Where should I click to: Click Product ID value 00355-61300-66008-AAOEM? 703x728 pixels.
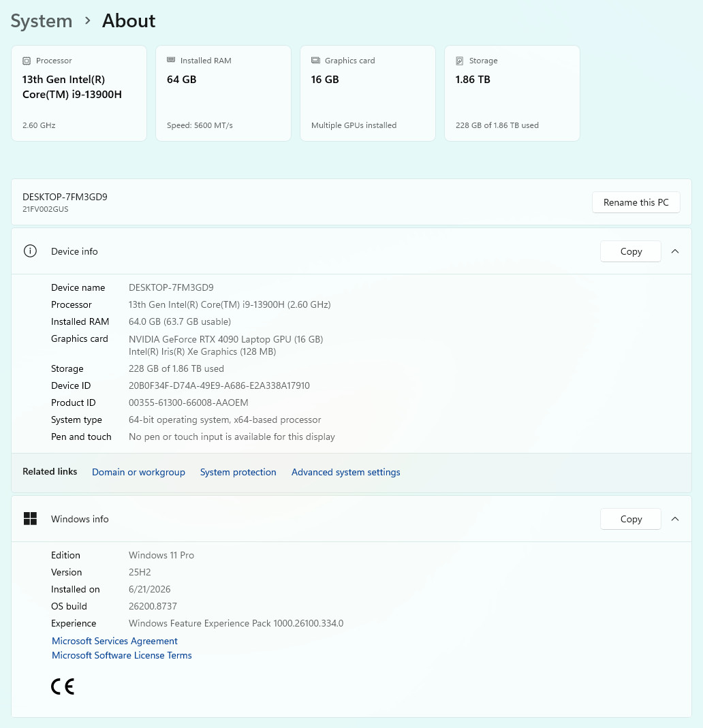pyautogui.click(x=189, y=402)
